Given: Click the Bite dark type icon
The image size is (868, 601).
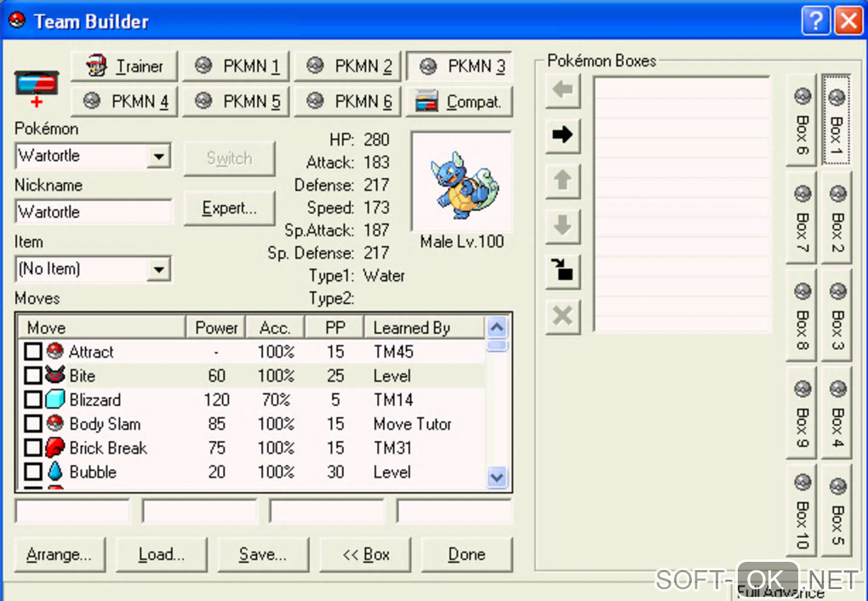Looking at the screenshot, I should pos(55,375).
